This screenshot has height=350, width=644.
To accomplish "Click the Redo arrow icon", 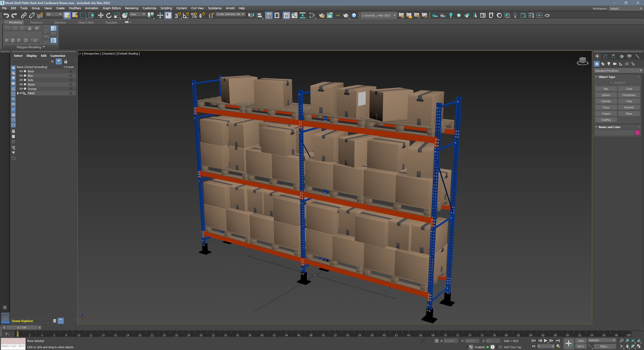I will point(14,15).
